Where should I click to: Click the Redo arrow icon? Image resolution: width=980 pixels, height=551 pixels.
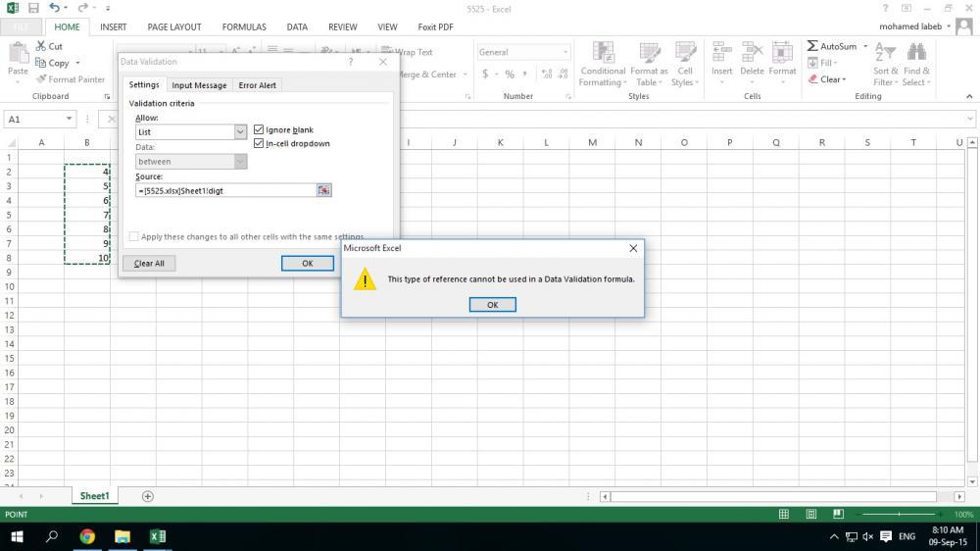click(82, 8)
